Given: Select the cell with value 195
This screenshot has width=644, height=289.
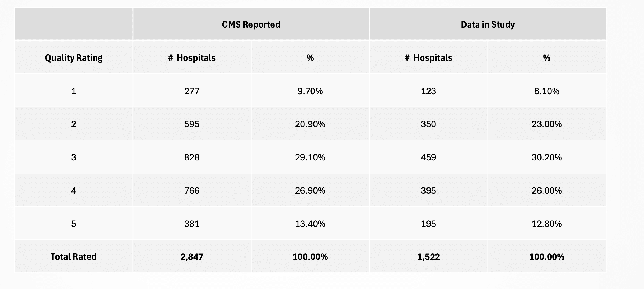Looking at the screenshot, I should coord(428,224).
